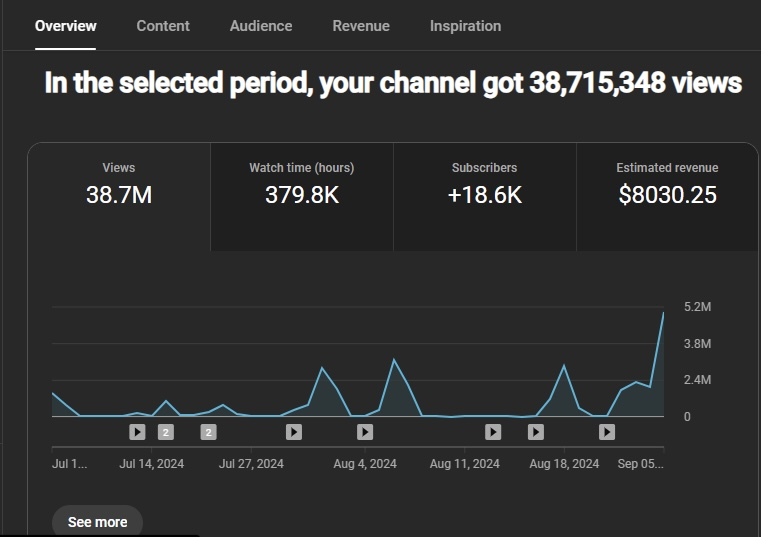The height and width of the screenshot is (537, 761).
Task: Click the video marker before Jul 14, 2024
Action: [137, 432]
